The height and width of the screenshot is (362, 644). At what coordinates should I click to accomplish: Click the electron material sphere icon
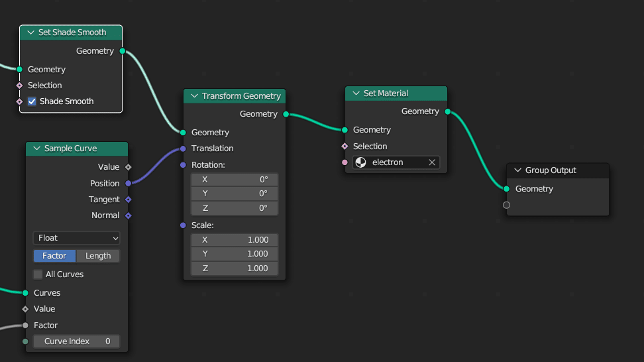click(361, 162)
